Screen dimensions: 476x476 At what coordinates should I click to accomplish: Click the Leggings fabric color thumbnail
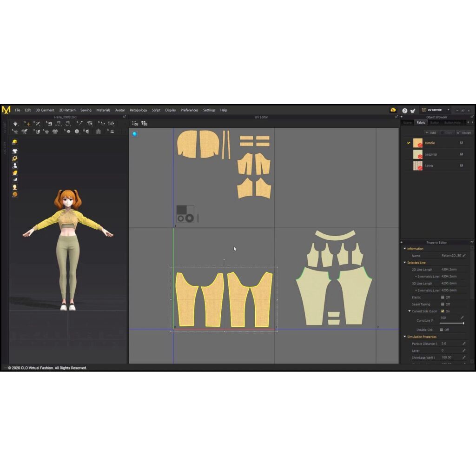click(418, 154)
